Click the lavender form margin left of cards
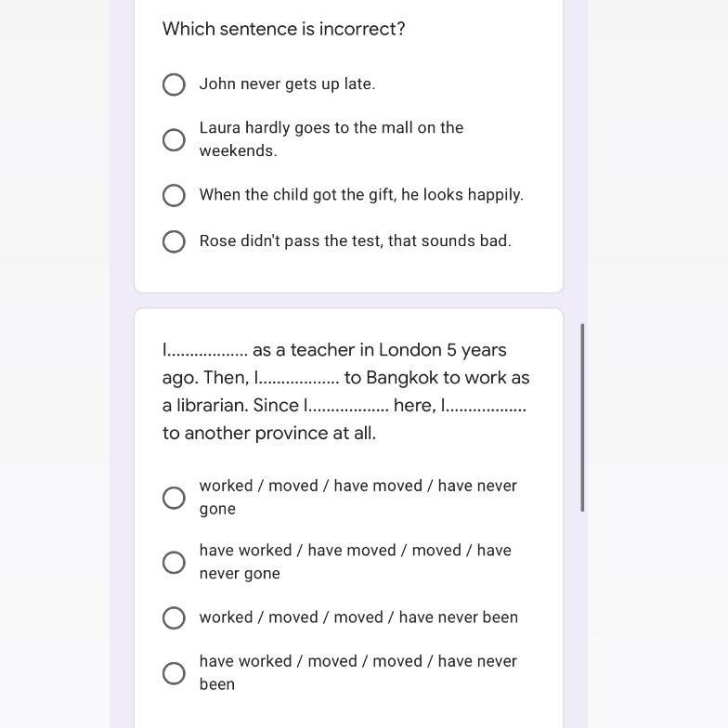 click(122, 371)
